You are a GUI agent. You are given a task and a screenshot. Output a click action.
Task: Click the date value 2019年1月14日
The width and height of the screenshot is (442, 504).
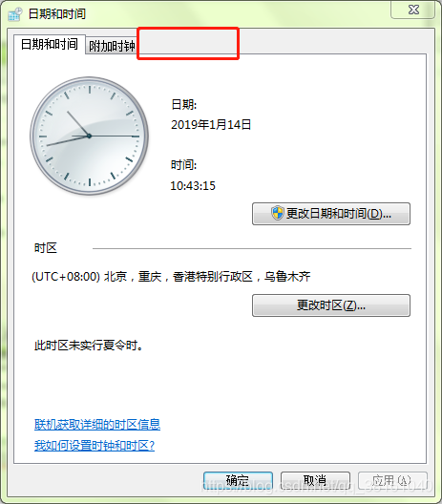tap(211, 125)
